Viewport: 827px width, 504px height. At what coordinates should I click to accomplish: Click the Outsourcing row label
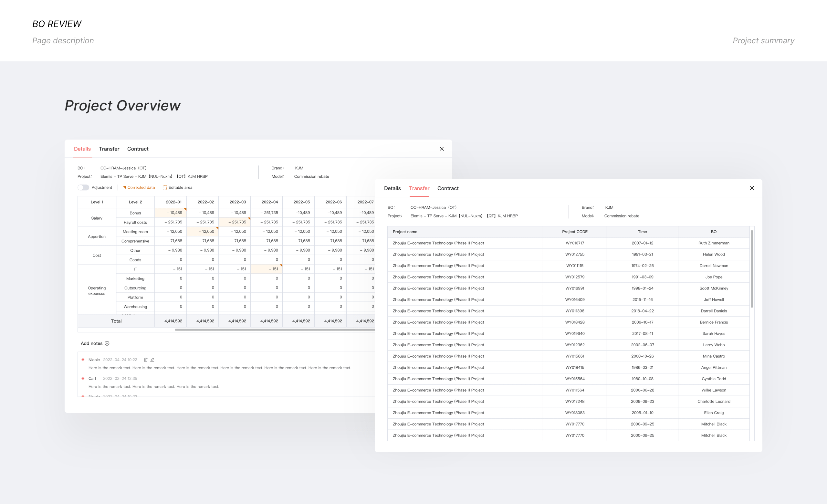coord(135,288)
